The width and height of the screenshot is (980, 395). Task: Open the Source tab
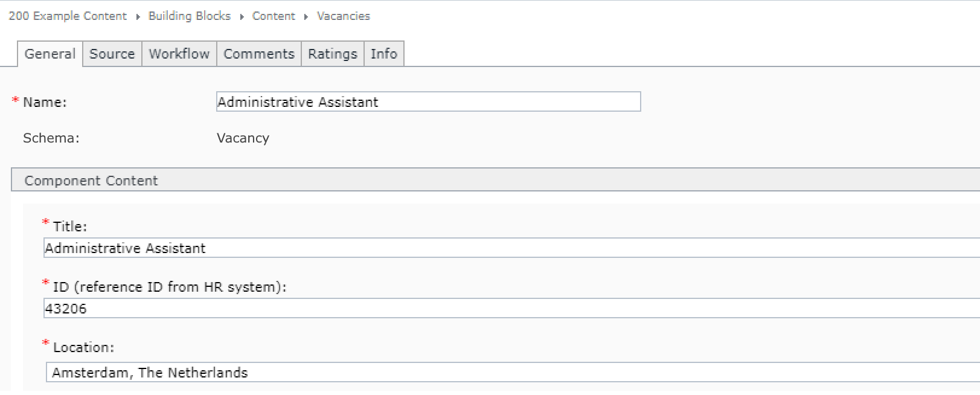tap(112, 54)
